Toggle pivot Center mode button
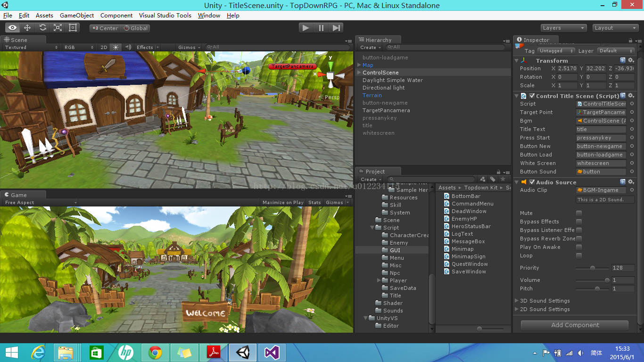Screen dimensions: 644x362 click(105, 28)
